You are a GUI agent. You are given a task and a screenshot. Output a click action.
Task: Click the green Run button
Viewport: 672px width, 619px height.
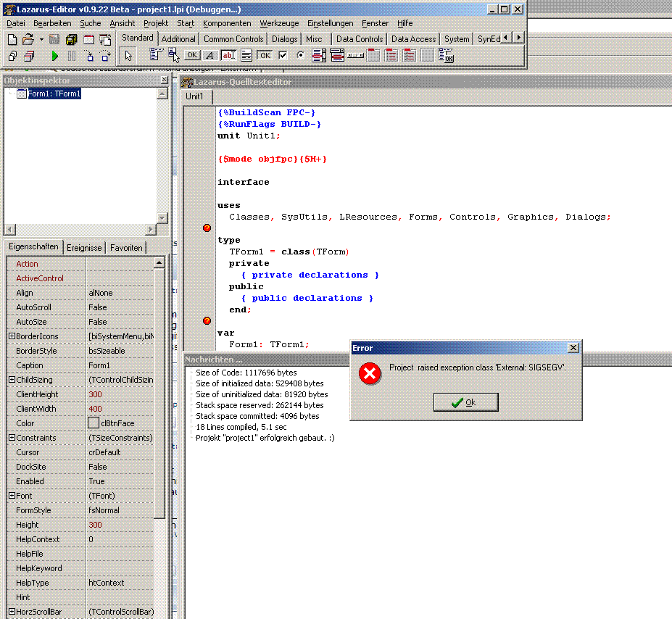click(x=54, y=56)
